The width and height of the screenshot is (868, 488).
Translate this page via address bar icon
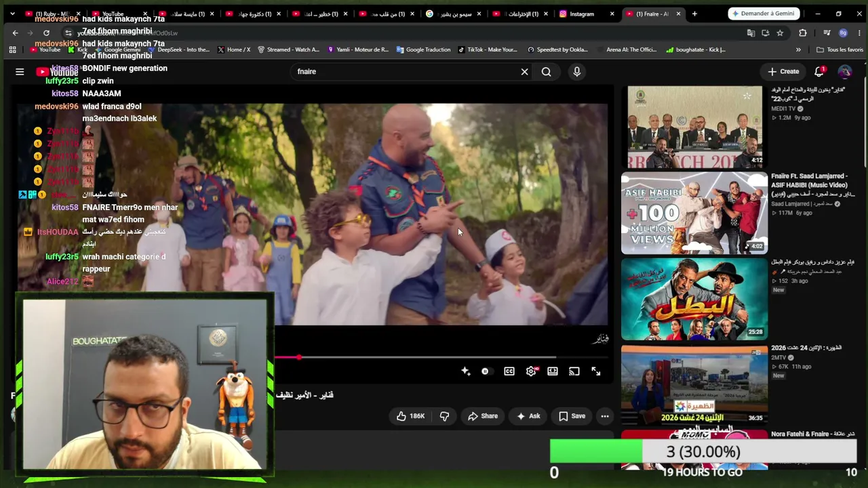pos(751,33)
